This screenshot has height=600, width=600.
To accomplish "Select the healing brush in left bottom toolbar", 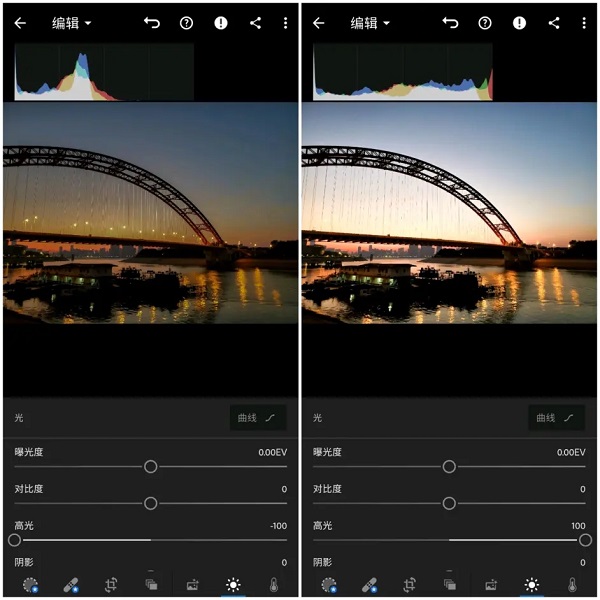I will click(x=71, y=585).
